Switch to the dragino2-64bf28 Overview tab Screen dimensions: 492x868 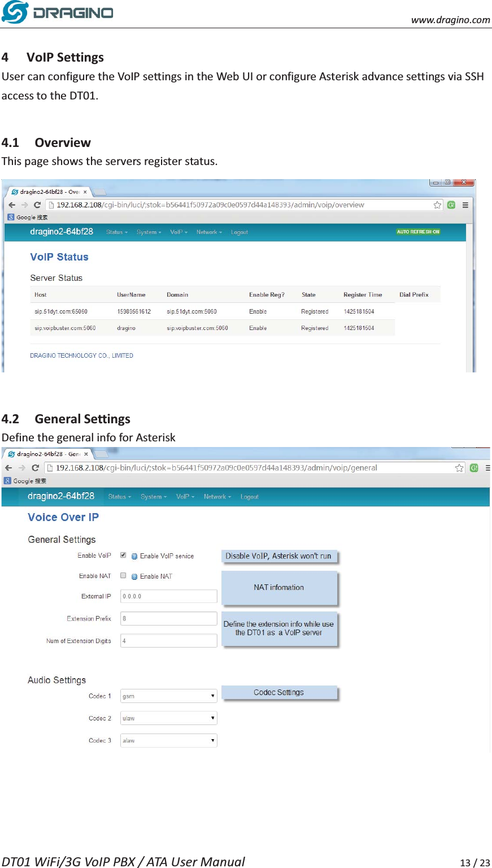48,192
